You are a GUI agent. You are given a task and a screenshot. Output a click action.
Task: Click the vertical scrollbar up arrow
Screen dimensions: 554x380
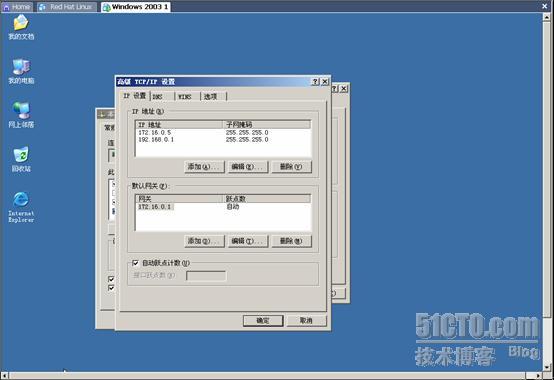pos(546,18)
